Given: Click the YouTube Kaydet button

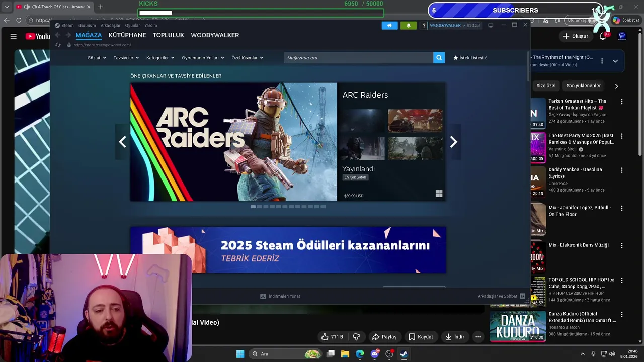Looking at the screenshot, I should tap(420, 337).
